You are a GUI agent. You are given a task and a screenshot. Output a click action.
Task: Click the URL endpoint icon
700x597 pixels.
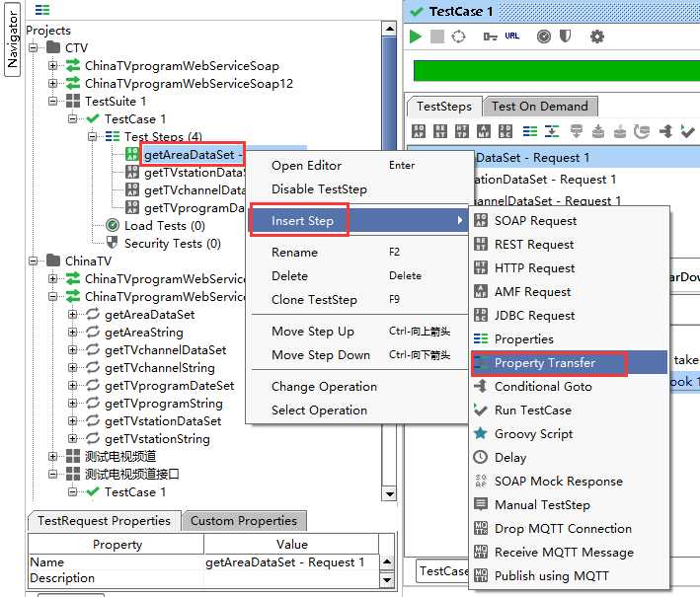512,36
